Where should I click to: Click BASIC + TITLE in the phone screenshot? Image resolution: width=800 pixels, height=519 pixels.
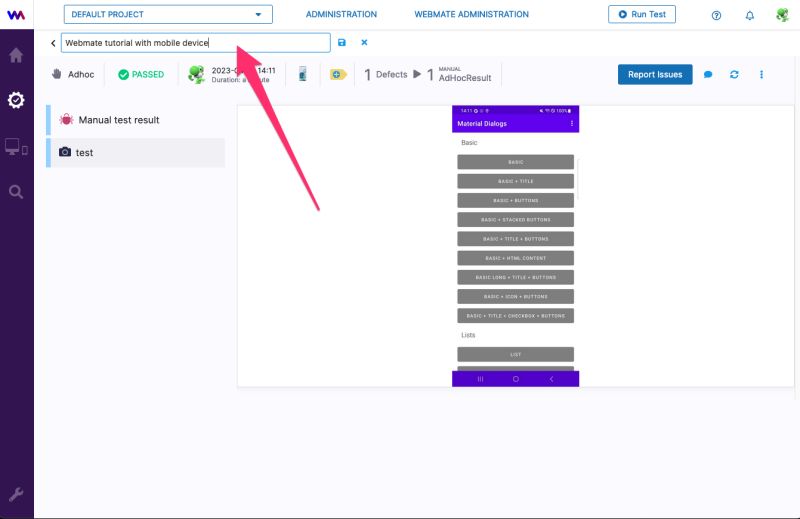coord(515,181)
